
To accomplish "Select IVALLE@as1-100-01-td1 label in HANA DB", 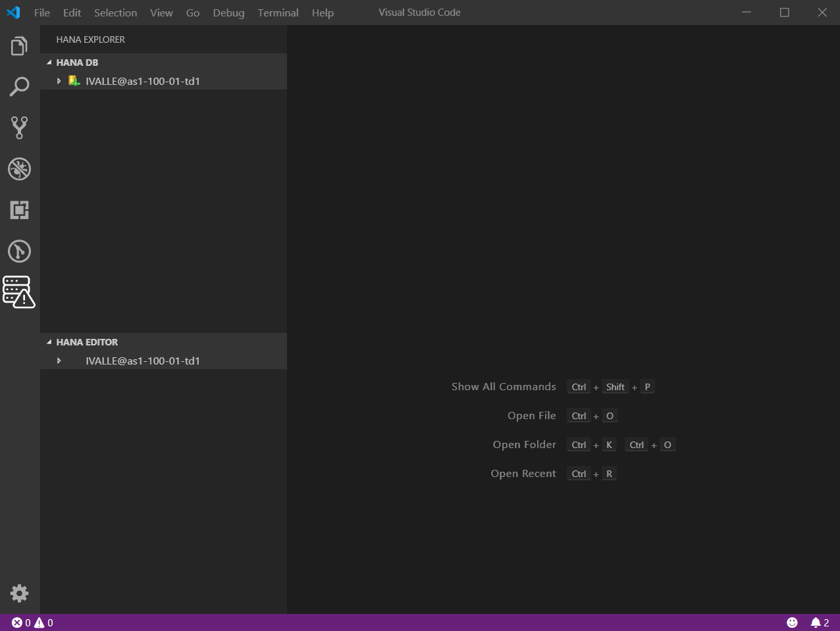I will [143, 81].
